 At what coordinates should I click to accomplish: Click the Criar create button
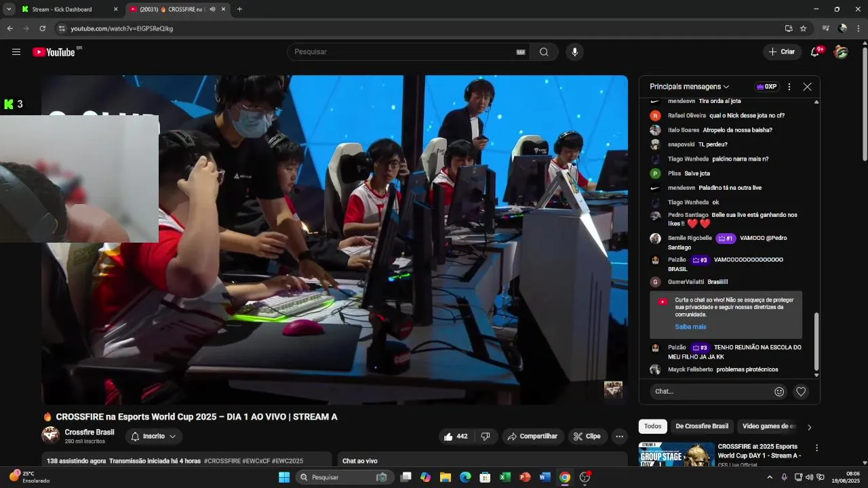(781, 52)
